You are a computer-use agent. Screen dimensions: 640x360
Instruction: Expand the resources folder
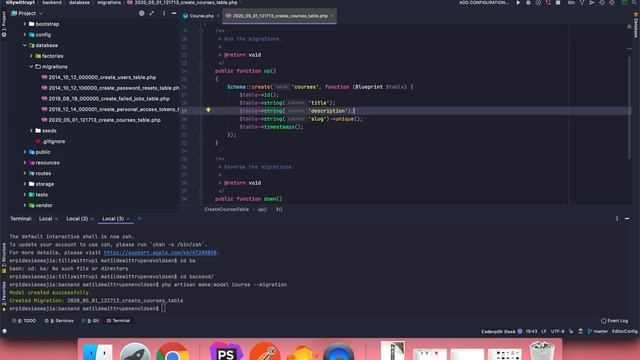25,162
